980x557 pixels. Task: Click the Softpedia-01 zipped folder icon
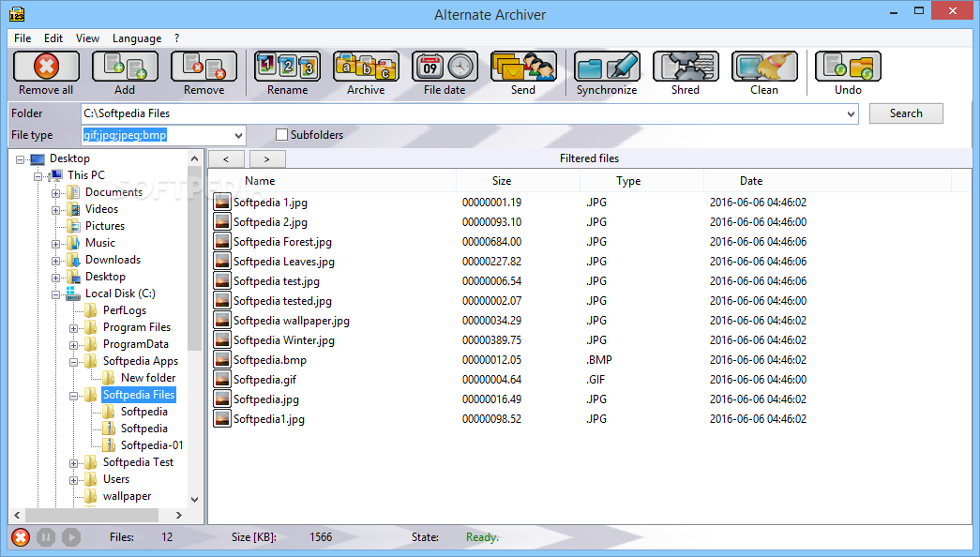tap(109, 445)
